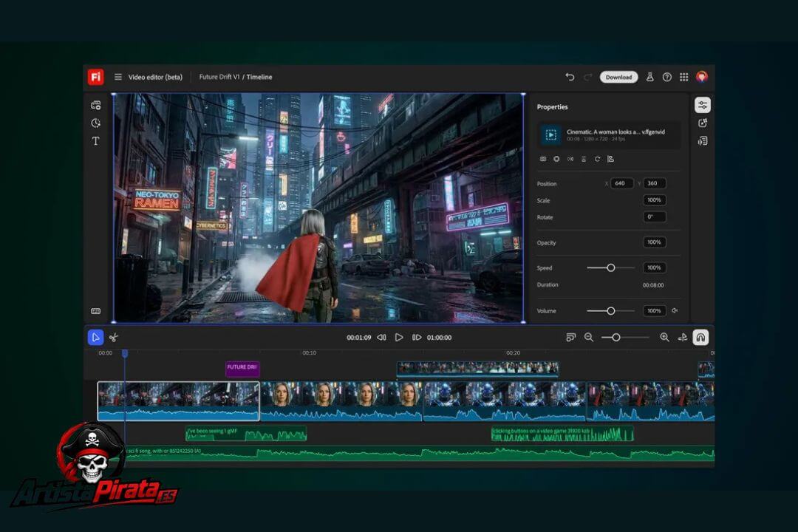This screenshot has width=798, height=532.
Task: Open the generation history icon in left sidebar
Action: [x=95, y=123]
